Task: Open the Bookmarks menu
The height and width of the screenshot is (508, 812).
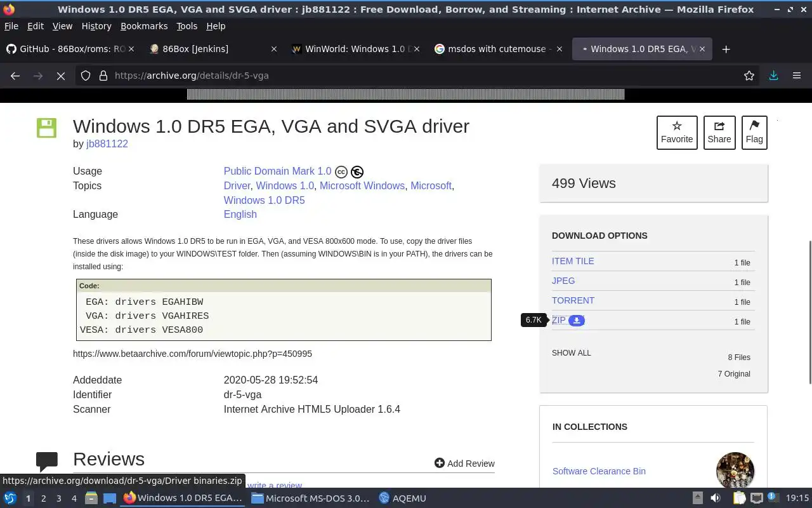Action: tap(144, 26)
